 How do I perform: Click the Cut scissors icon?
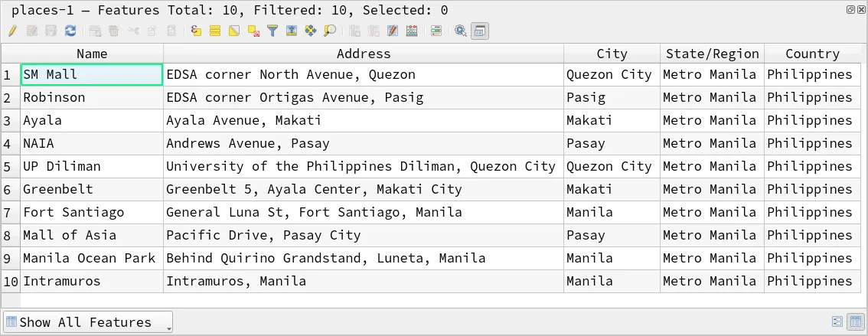[x=133, y=31]
